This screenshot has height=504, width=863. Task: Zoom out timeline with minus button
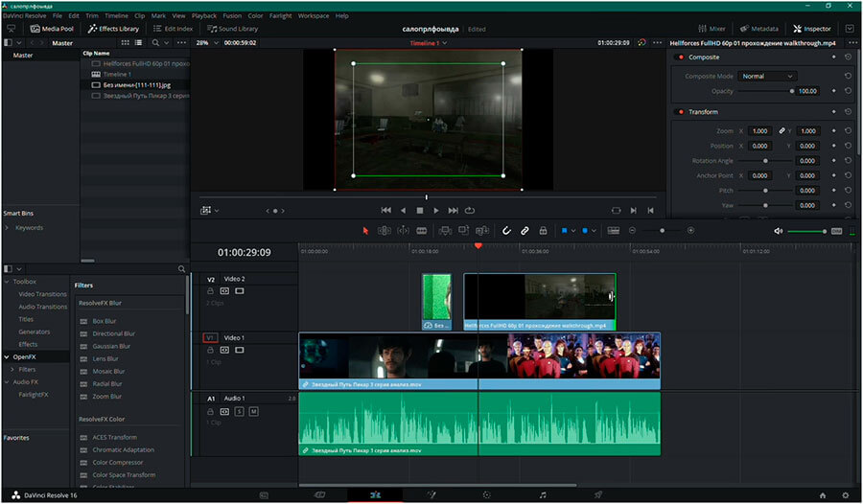click(x=633, y=231)
